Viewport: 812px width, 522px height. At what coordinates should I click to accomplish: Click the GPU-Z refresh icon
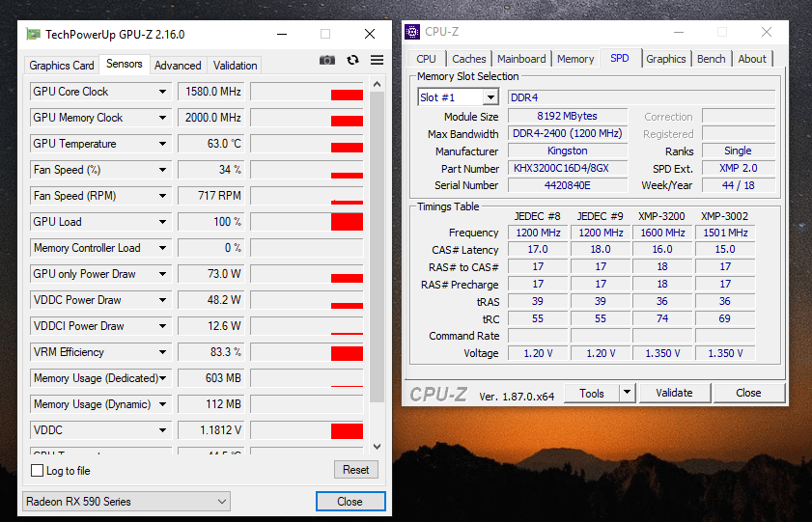pyautogui.click(x=352, y=61)
